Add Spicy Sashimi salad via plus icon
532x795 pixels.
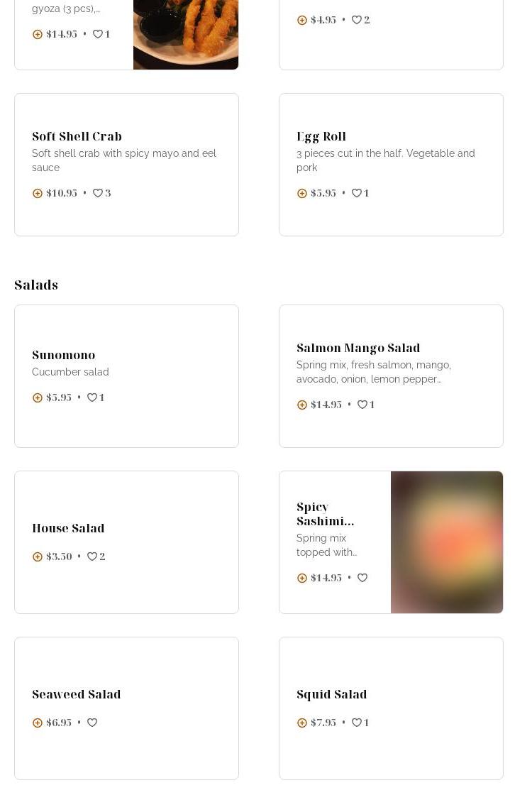(302, 578)
